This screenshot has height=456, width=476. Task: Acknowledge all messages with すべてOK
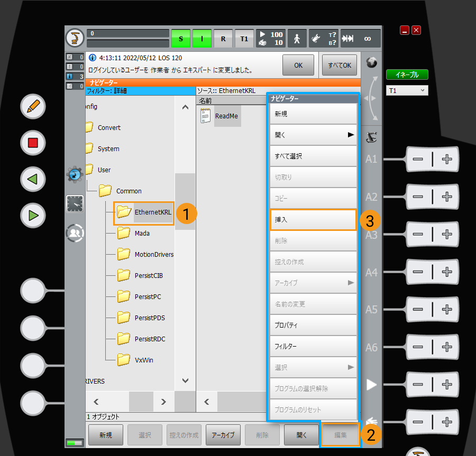pyautogui.click(x=340, y=65)
